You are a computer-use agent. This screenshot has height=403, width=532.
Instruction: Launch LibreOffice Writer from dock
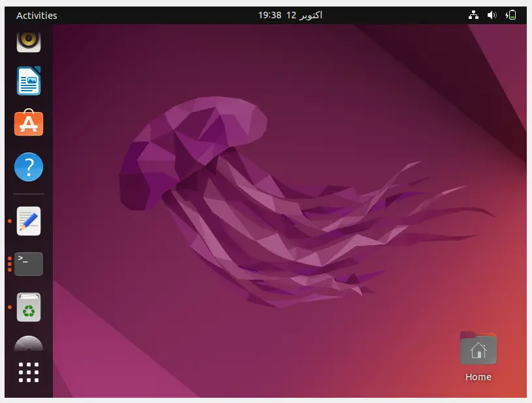tap(29, 81)
